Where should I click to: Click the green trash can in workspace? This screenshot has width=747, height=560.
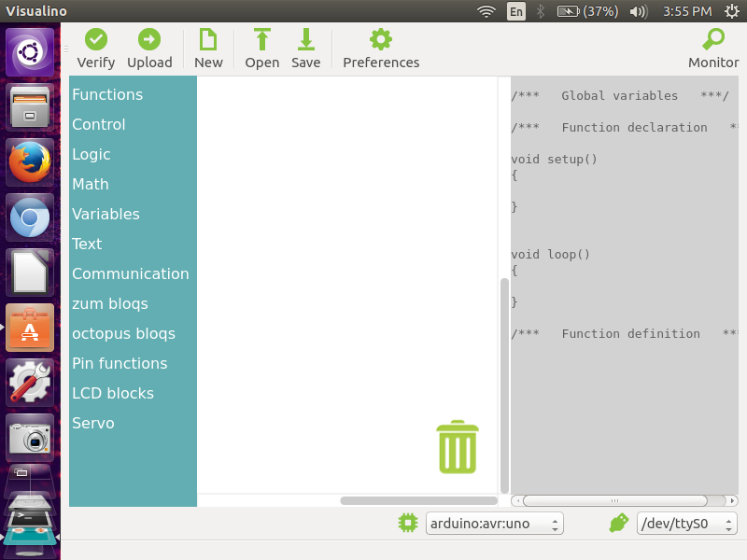point(458,447)
